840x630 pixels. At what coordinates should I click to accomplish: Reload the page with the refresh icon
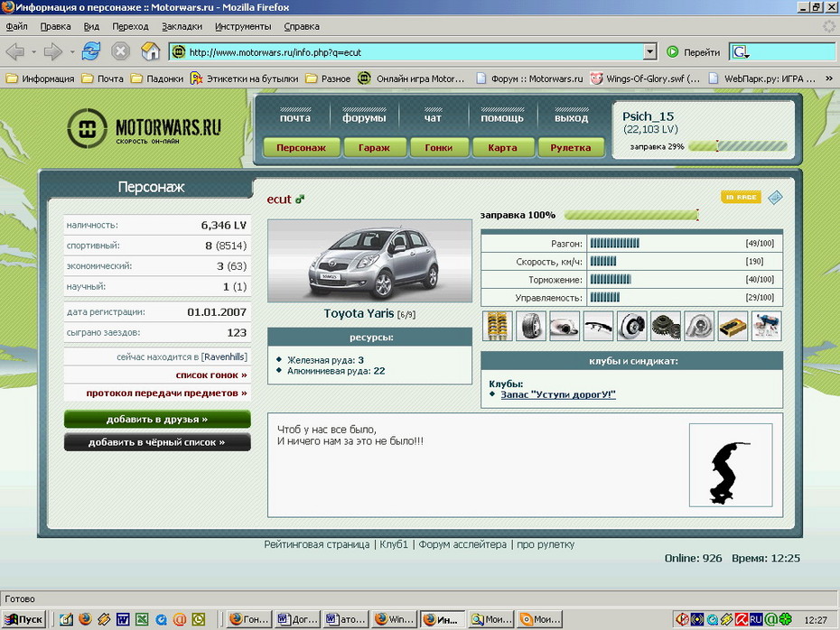point(91,51)
